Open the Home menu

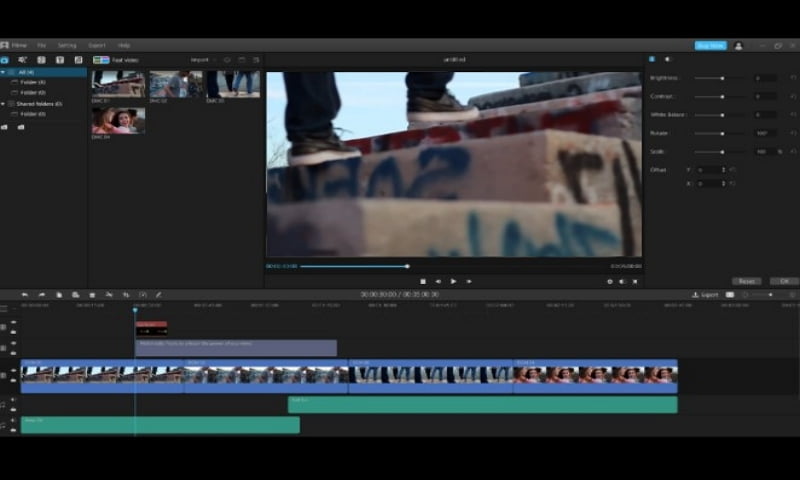pyautogui.click(x=19, y=45)
